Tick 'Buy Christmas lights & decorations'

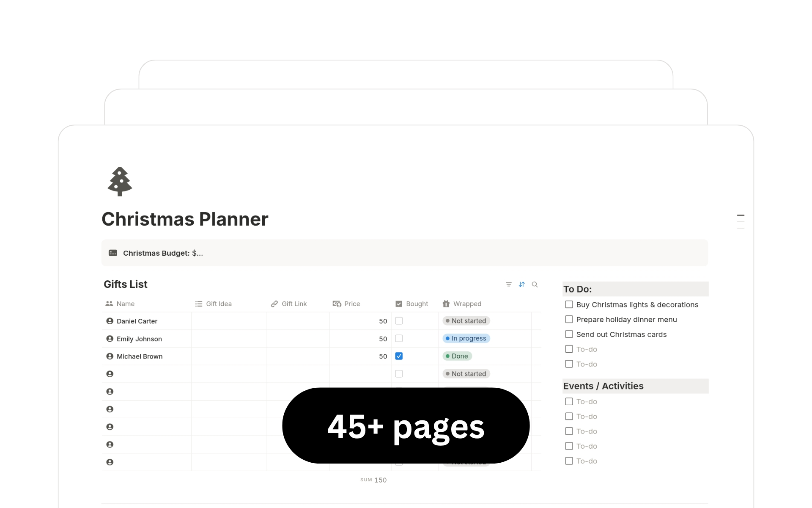(x=568, y=304)
